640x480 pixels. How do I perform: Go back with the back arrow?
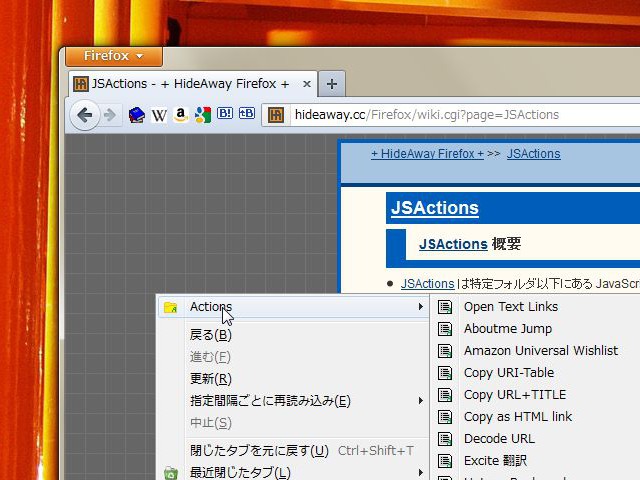[x=85, y=115]
